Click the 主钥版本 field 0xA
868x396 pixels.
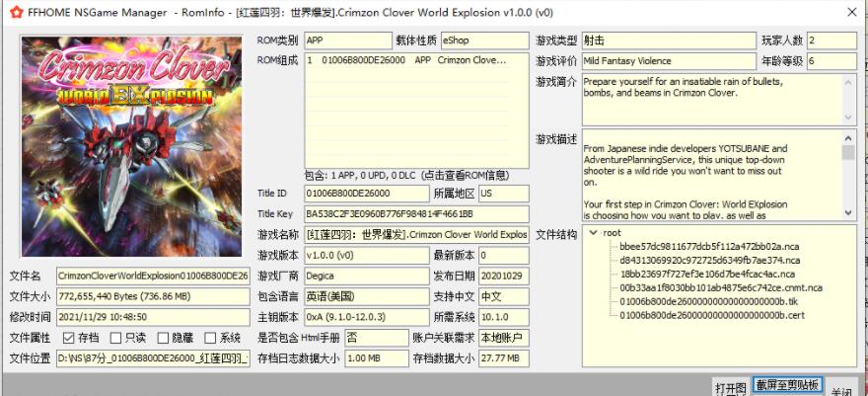tap(367, 317)
